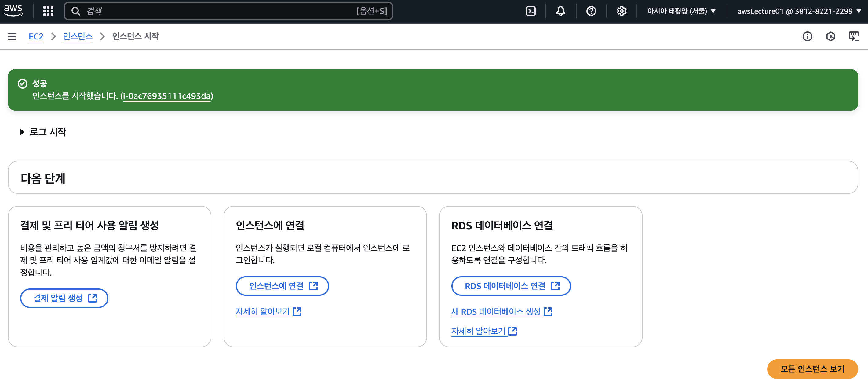
Task: Click the 인스턴스에 연결 card heading
Action: [270, 225]
